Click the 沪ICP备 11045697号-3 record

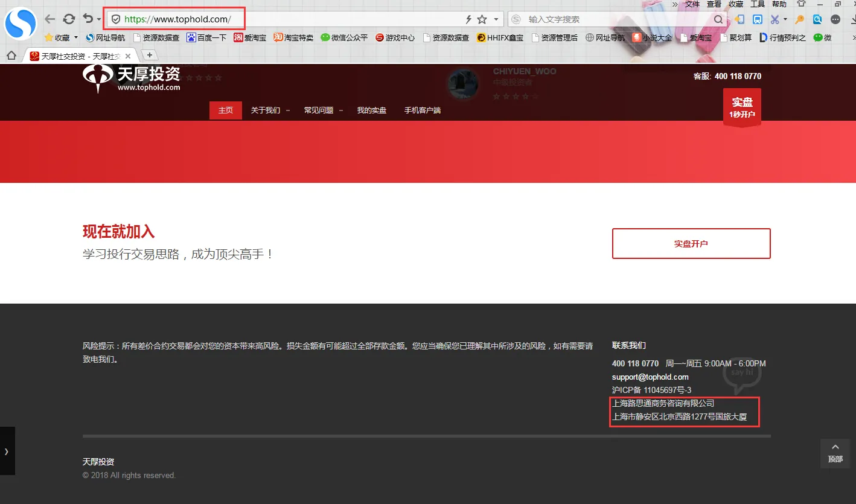651,390
